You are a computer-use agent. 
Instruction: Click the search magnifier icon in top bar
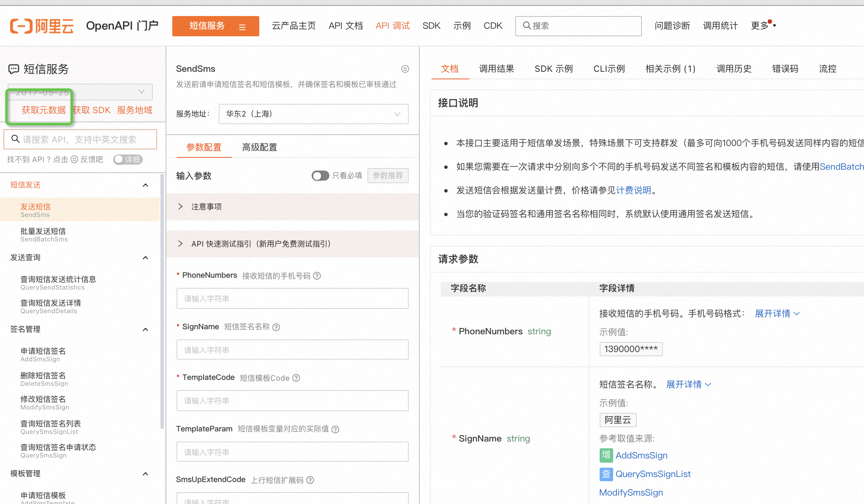point(527,26)
